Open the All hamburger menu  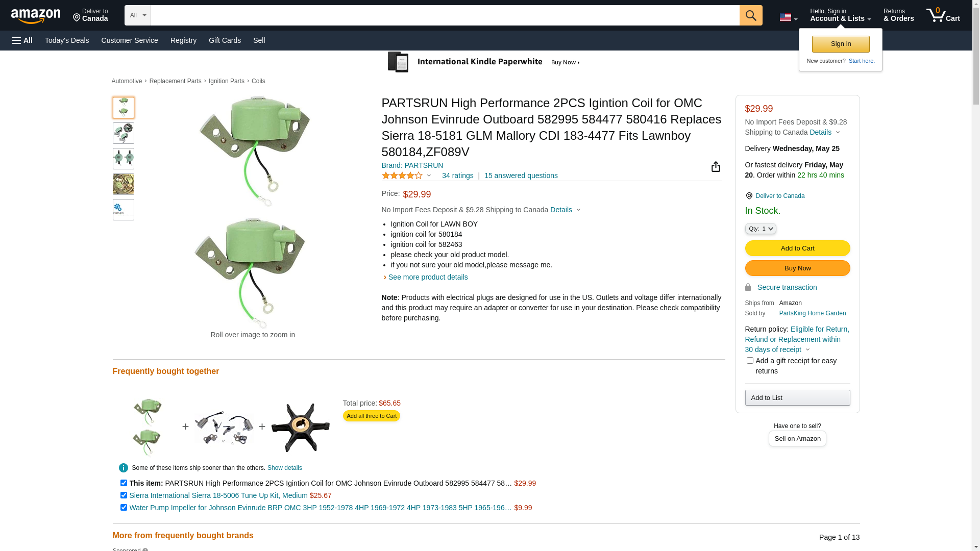[22, 40]
